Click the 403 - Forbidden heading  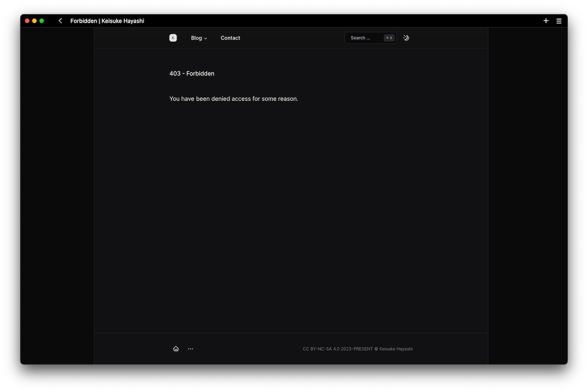point(192,73)
